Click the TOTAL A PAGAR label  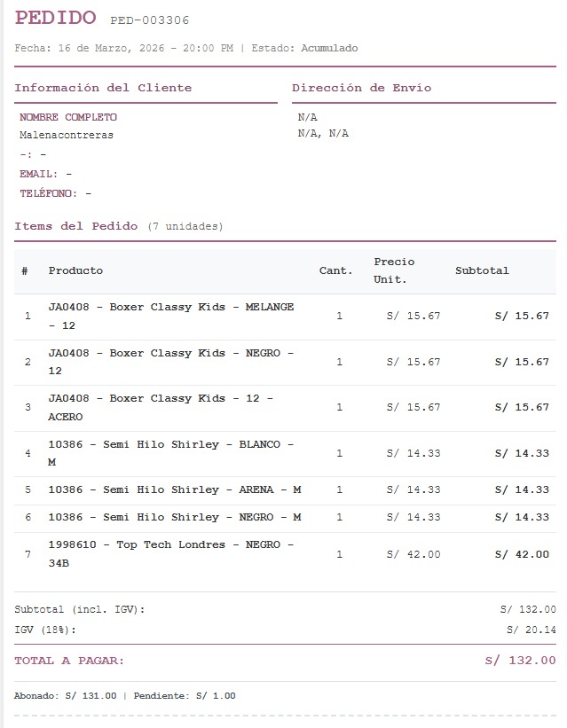pyautogui.click(x=69, y=661)
